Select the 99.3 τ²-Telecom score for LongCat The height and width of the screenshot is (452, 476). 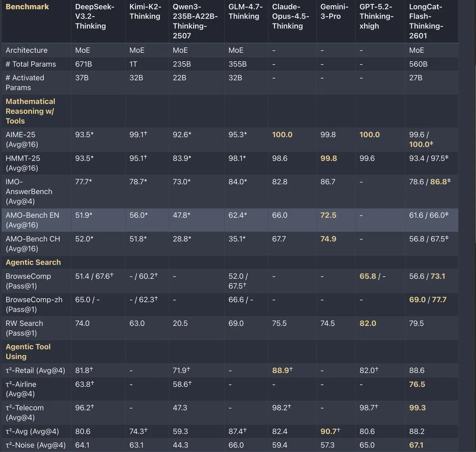(x=417, y=408)
